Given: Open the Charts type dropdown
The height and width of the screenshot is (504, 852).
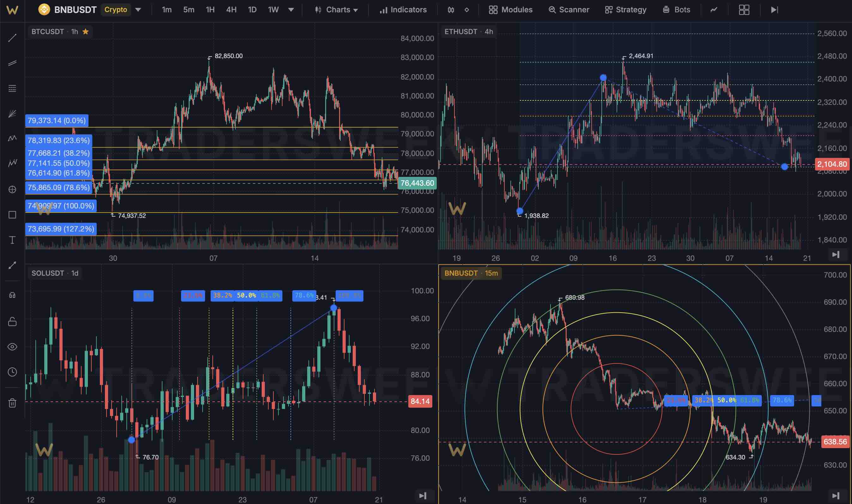Looking at the screenshot, I should coord(336,10).
